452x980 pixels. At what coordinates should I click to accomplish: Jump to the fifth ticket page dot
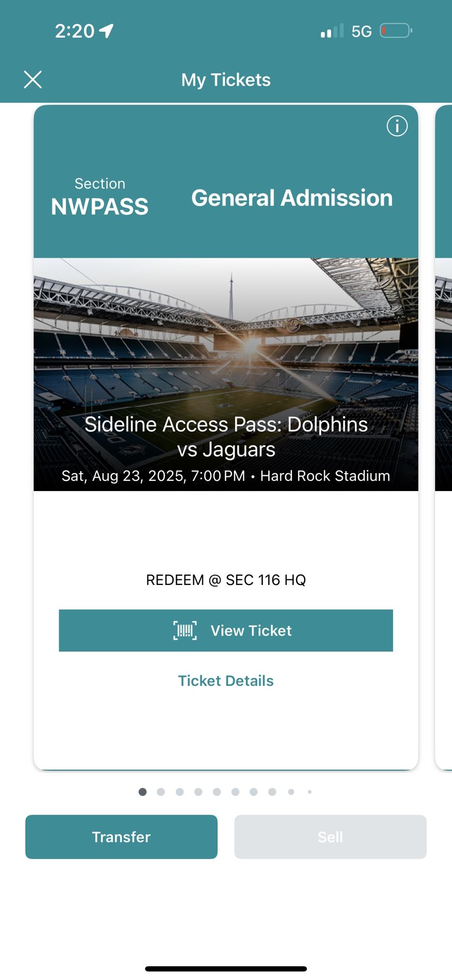pyautogui.click(x=217, y=792)
